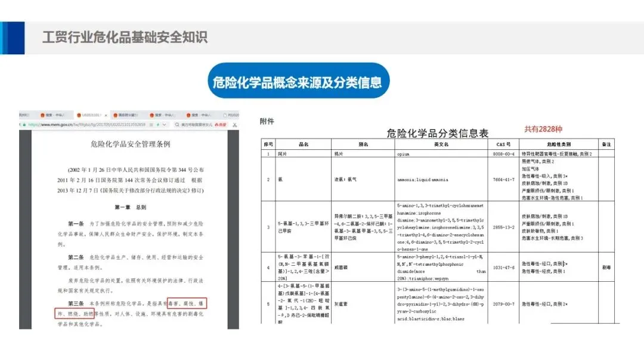Viewport: 644px width, 363px height.
Task: Click the 英文名 column header
Action: [x=441, y=144]
